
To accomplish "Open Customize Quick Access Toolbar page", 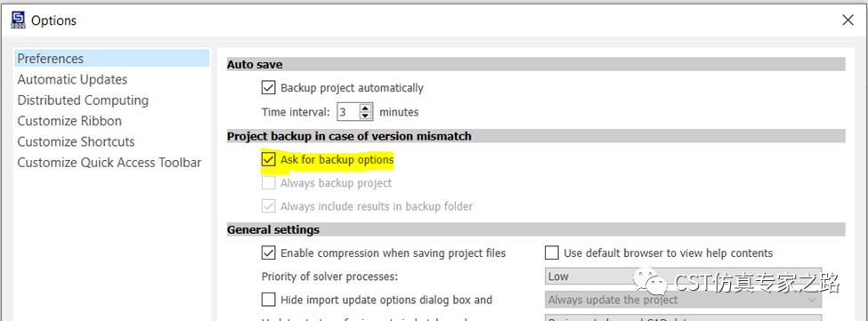I will point(109,163).
